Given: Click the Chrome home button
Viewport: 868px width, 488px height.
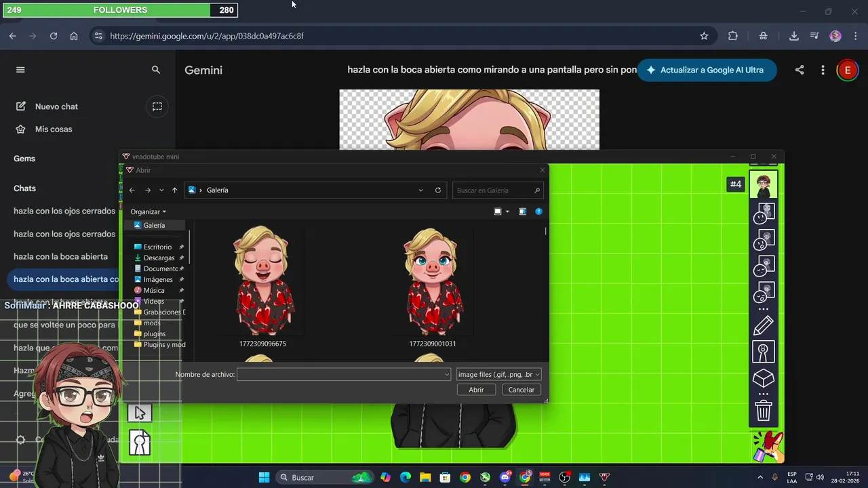Looking at the screenshot, I should (x=74, y=36).
